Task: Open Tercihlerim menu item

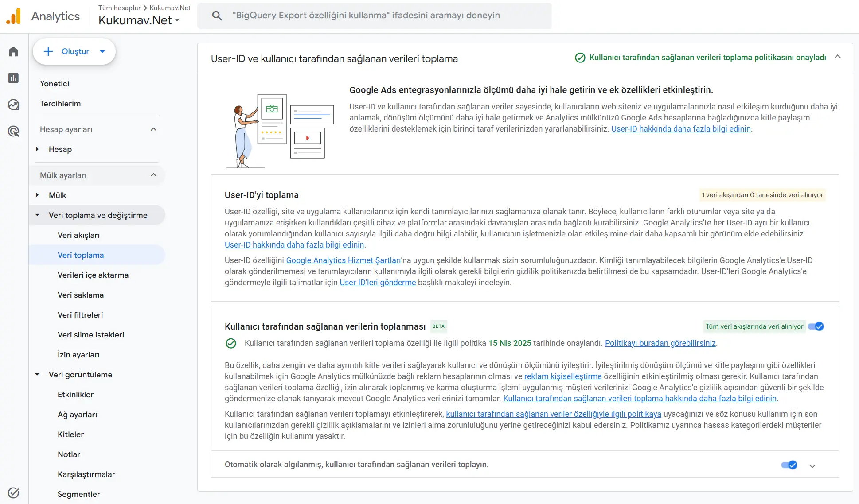Action: 60,104
